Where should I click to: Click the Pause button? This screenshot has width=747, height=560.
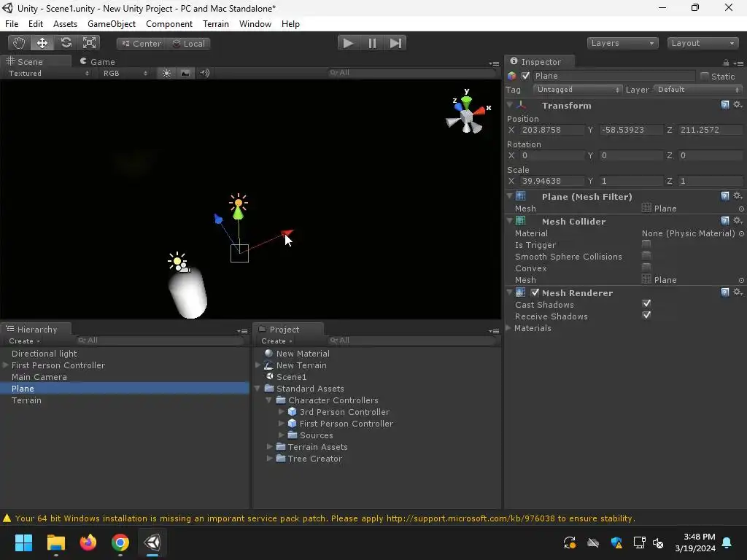pyautogui.click(x=372, y=43)
